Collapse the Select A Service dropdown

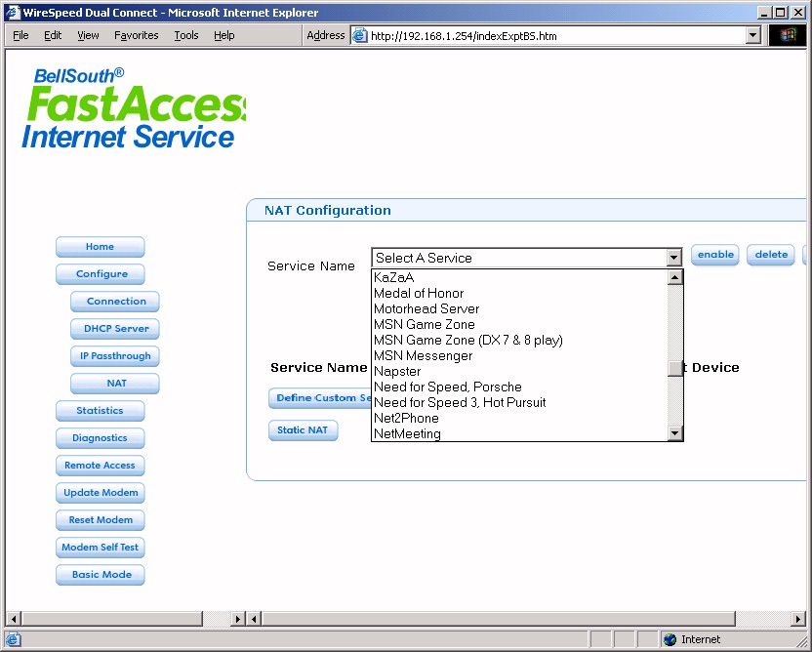(x=673, y=258)
